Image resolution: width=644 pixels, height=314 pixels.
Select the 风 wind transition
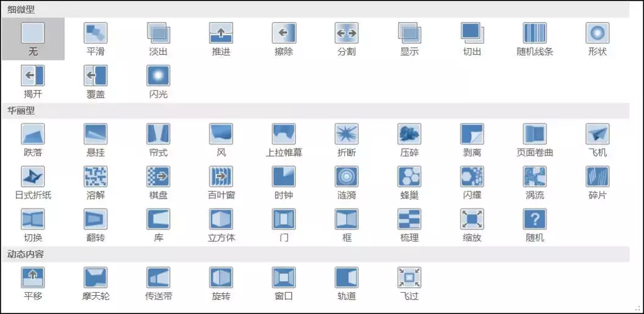click(221, 140)
